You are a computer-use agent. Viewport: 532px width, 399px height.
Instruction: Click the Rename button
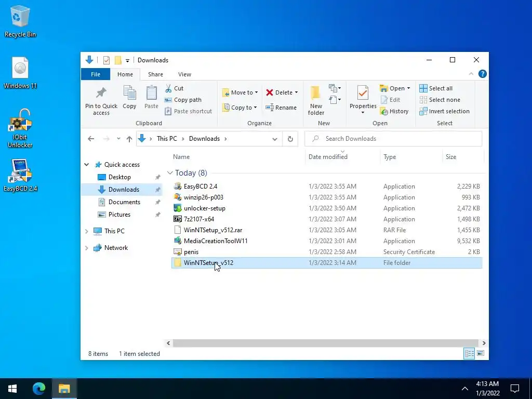(281, 108)
